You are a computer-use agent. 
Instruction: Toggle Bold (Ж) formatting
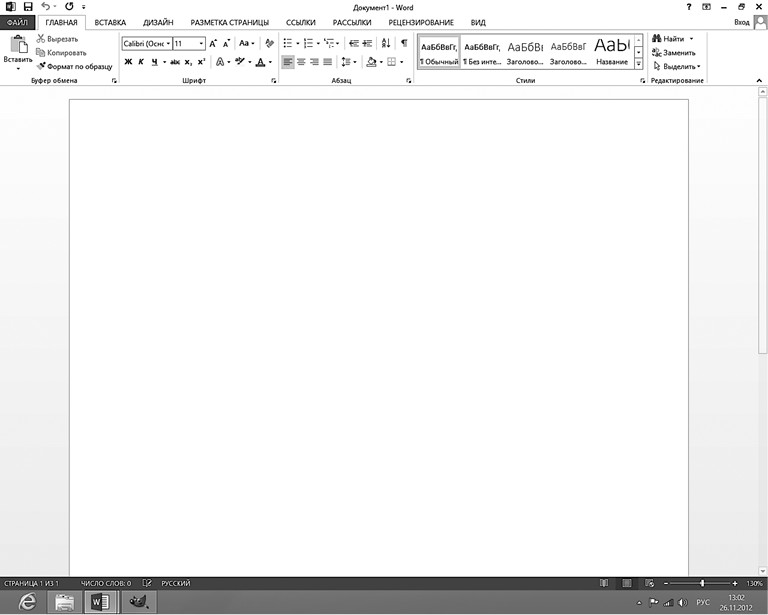128,62
